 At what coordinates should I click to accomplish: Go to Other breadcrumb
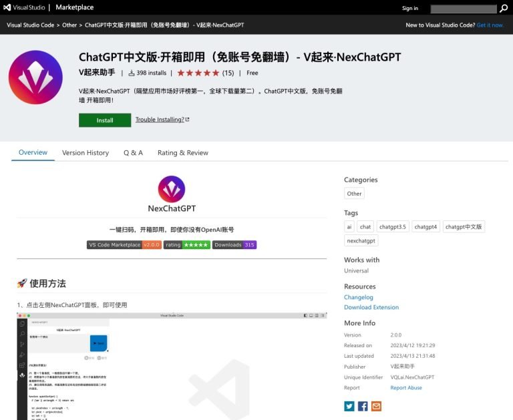click(69, 25)
